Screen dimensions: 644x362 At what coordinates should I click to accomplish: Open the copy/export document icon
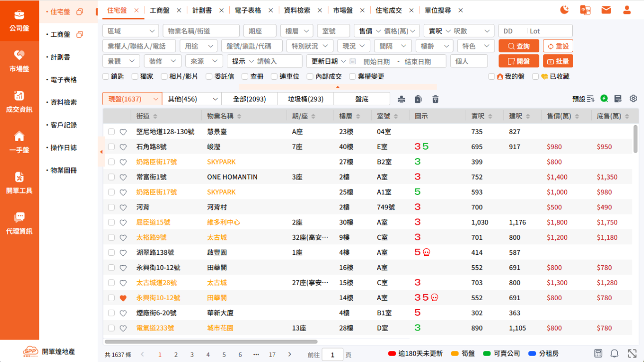click(418, 99)
